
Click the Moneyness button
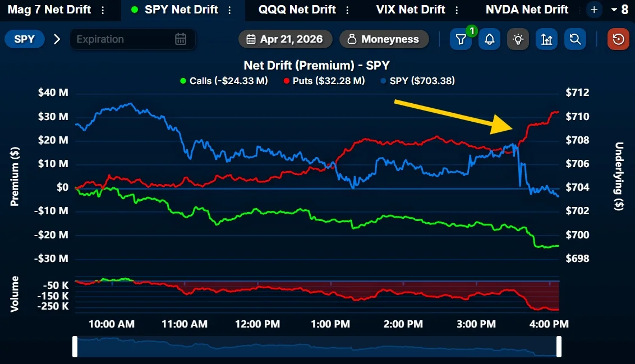pos(384,39)
